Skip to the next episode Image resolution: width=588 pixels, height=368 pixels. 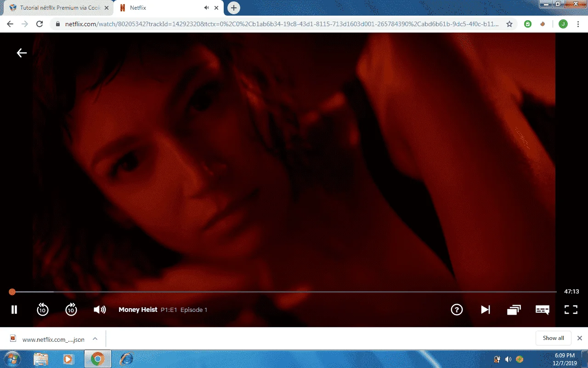point(485,310)
